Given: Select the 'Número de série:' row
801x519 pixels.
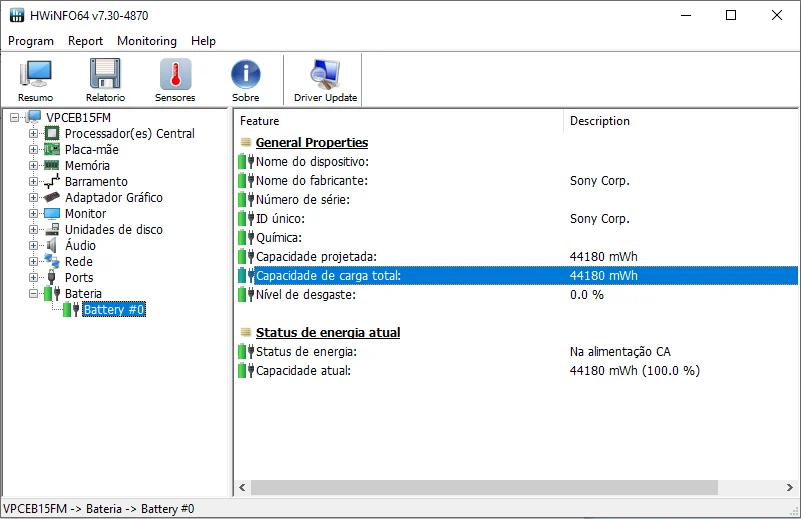Looking at the screenshot, I should pos(517,199).
